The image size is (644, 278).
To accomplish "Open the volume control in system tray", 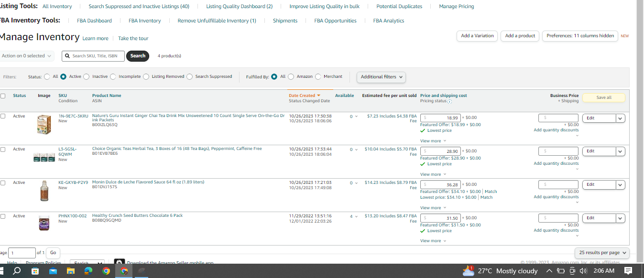I will pos(583,271).
